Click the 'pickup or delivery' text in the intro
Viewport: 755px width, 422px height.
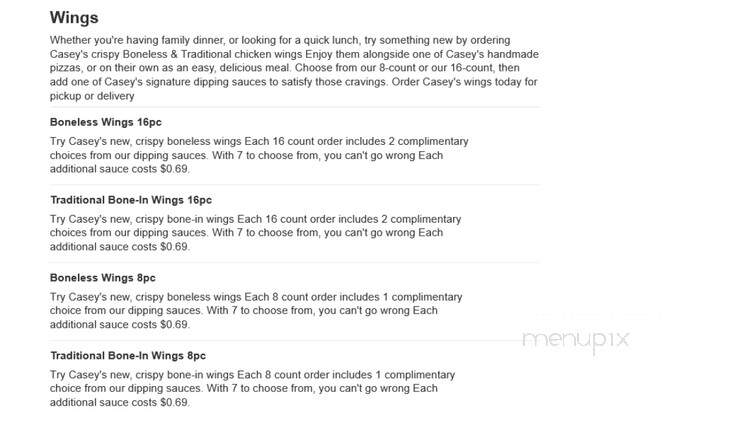coord(92,96)
